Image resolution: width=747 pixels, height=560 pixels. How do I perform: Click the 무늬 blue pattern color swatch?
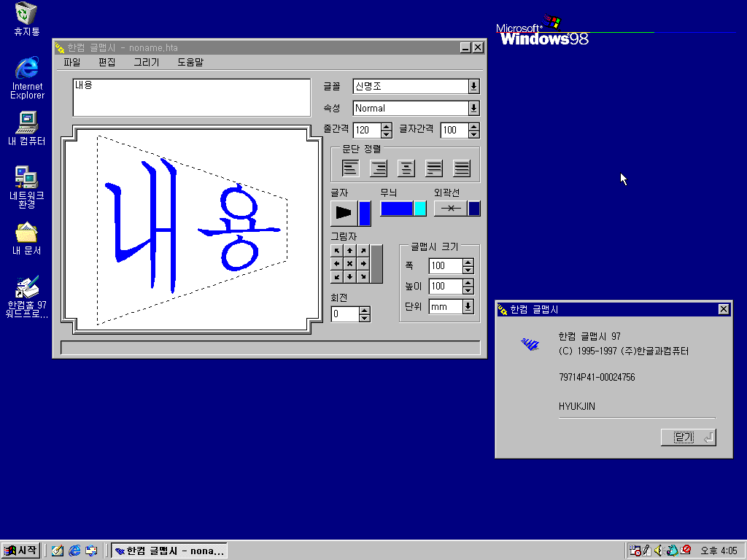(x=396, y=209)
